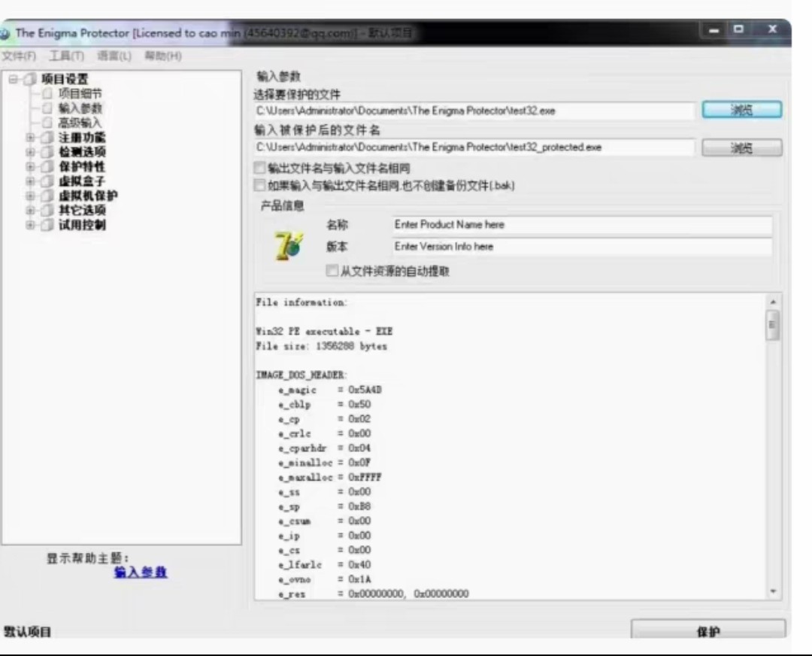This screenshot has height=656, width=812.
Task: Browse for the file to protect
Action: click(x=742, y=110)
